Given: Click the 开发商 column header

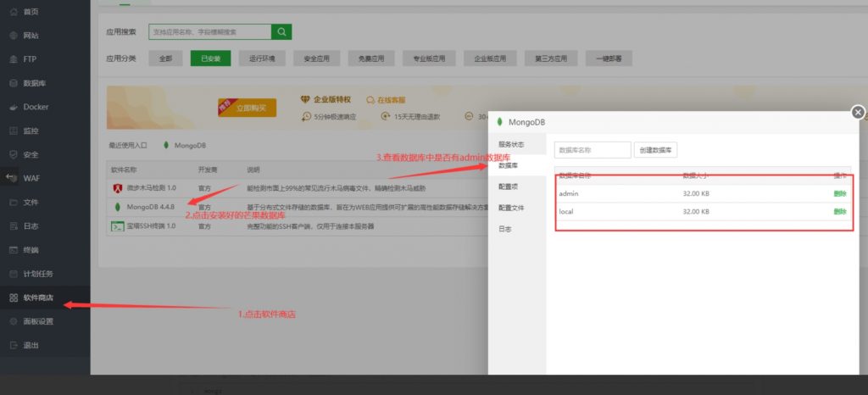Looking at the screenshot, I should click(x=208, y=170).
